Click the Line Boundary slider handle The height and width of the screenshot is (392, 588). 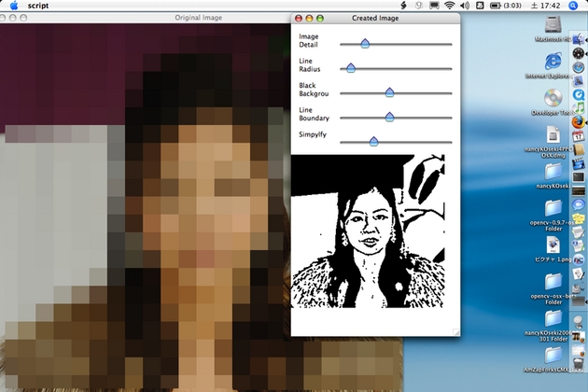pyautogui.click(x=389, y=117)
